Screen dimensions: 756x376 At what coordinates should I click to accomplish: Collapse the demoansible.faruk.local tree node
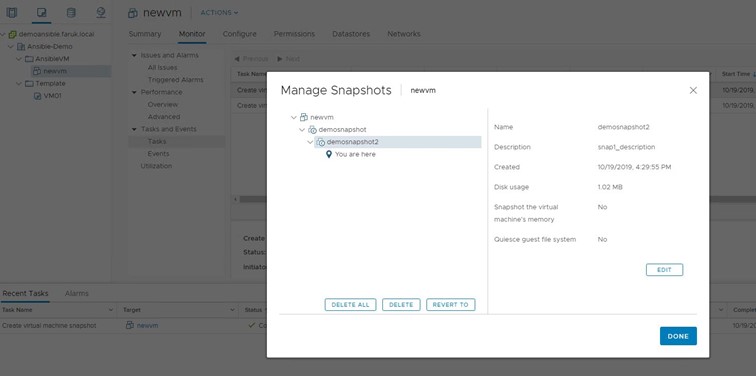click(x=4, y=34)
